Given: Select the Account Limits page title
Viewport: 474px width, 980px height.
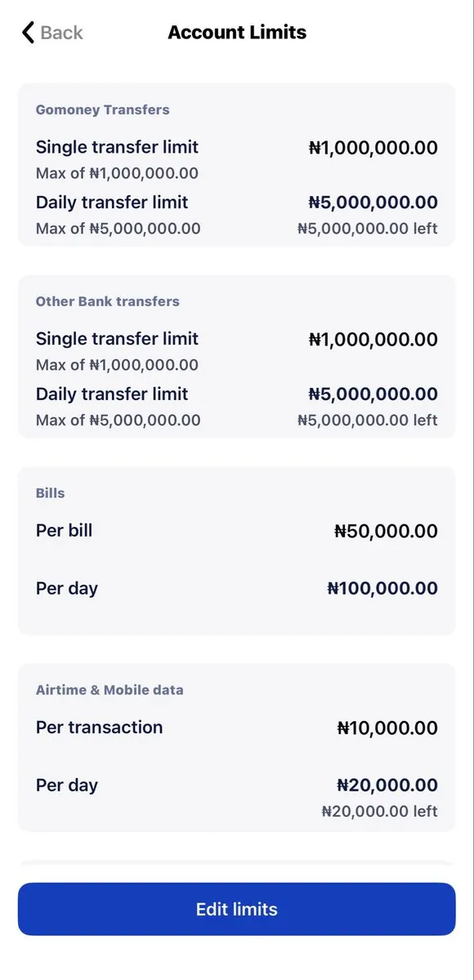Looking at the screenshot, I should coord(237,33).
